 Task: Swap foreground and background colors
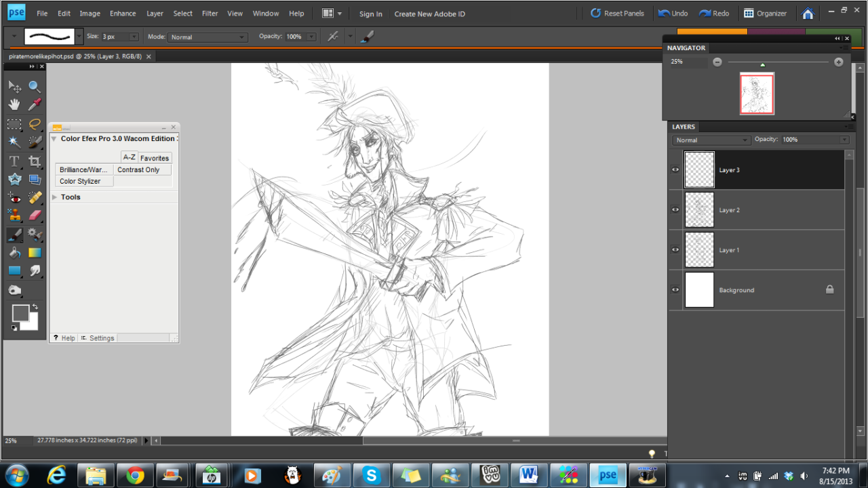click(x=35, y=307)
